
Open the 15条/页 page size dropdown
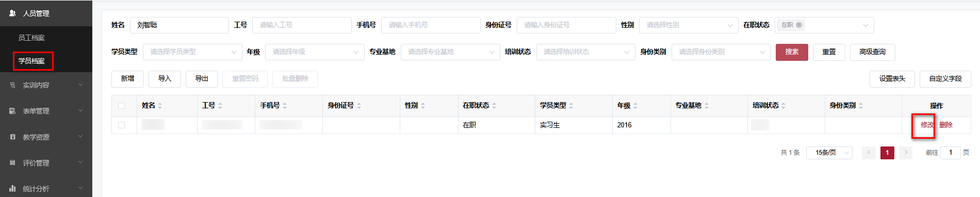pyautogui.click(x=829, y=153)
